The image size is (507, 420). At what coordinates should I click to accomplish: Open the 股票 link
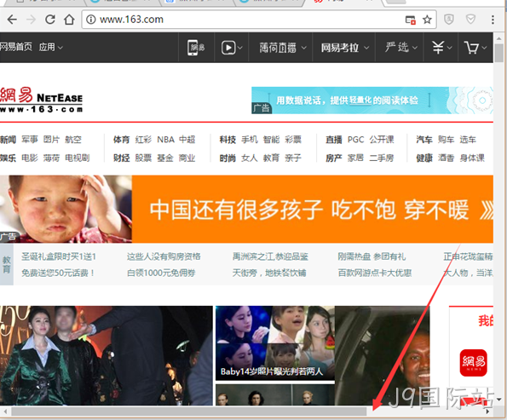143,158
